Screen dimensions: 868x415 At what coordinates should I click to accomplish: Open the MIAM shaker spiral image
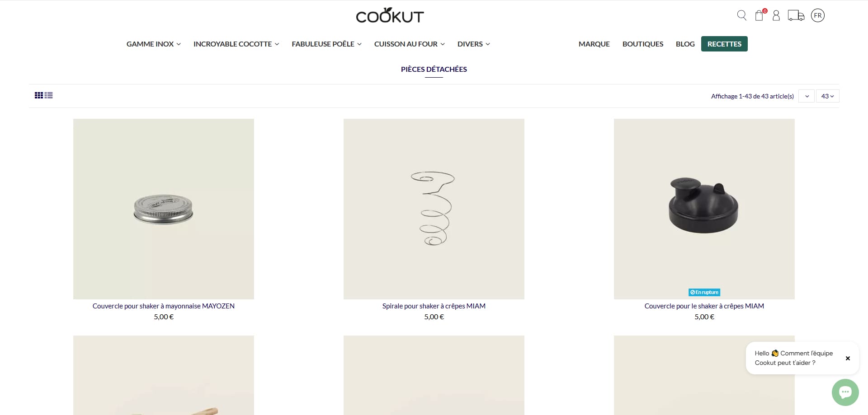click(434, 209)
